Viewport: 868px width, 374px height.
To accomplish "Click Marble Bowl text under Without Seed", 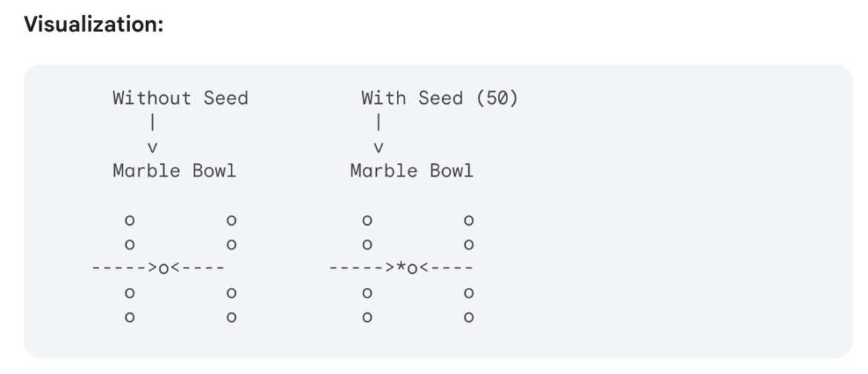I will [x=174, y=171].
